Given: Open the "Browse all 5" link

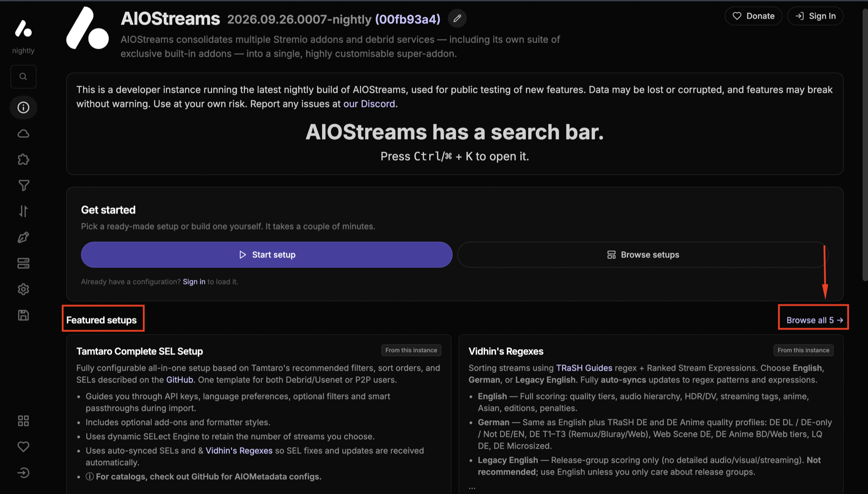Looking at the screenshot, I should [x=814, y=320].
